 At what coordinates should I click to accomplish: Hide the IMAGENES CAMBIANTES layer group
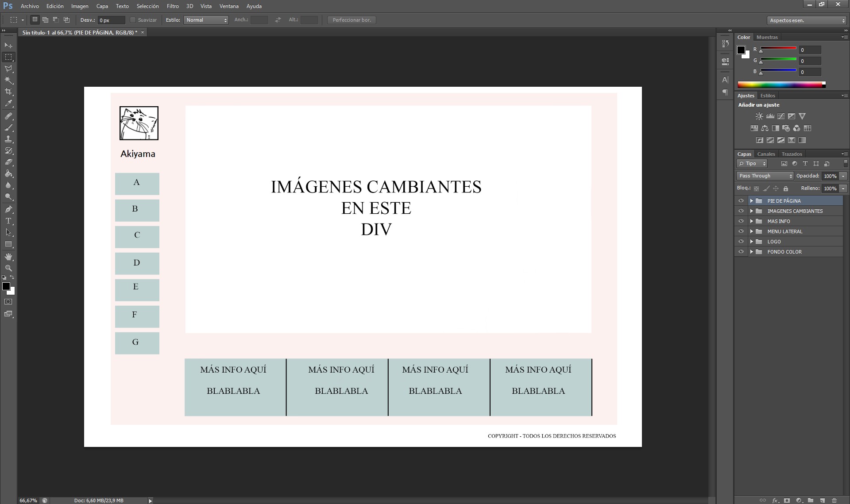click(x=741, y=211)
